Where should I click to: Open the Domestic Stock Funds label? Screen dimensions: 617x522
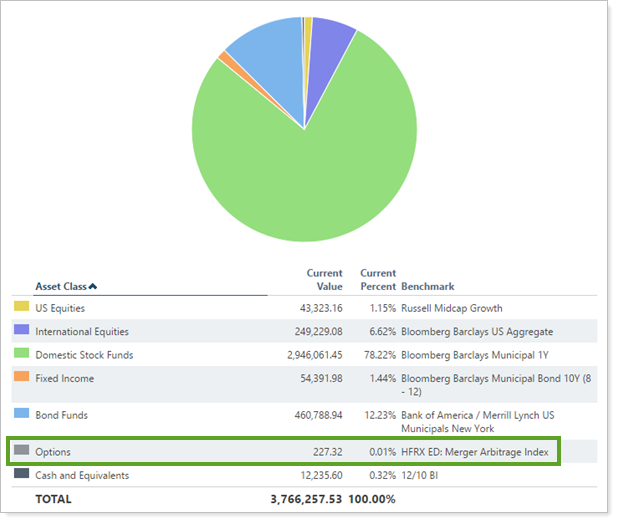coord(84,355)
